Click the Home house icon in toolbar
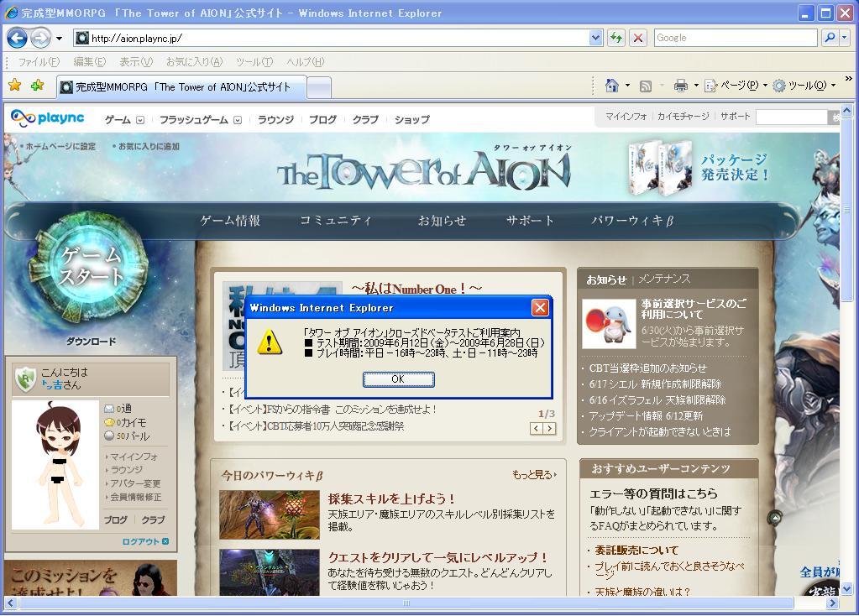 (612, 86)
